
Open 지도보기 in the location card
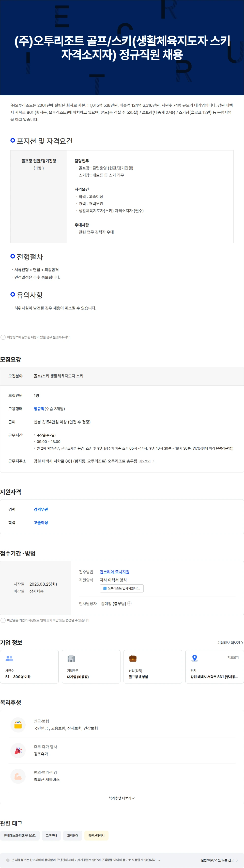pyautogui.click(x=233, y=657)
